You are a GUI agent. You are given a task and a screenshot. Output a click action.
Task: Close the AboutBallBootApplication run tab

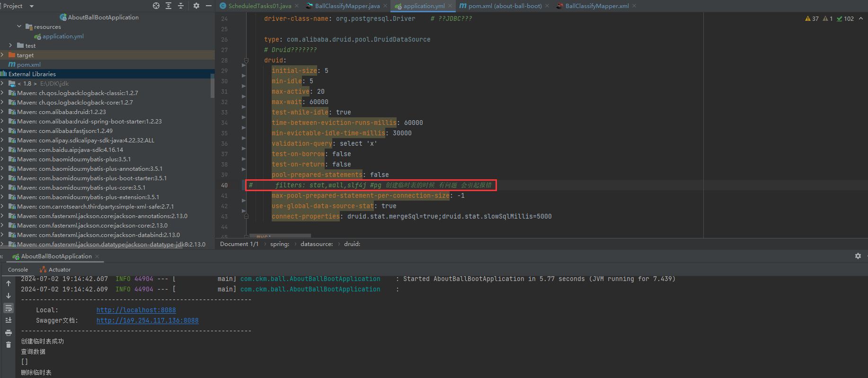pyautogui.click(x=97, y=256)
